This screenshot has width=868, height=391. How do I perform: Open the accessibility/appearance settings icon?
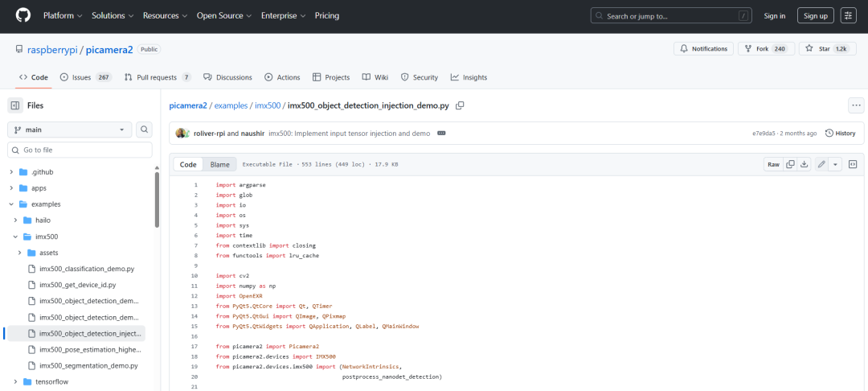coord(848,15)
